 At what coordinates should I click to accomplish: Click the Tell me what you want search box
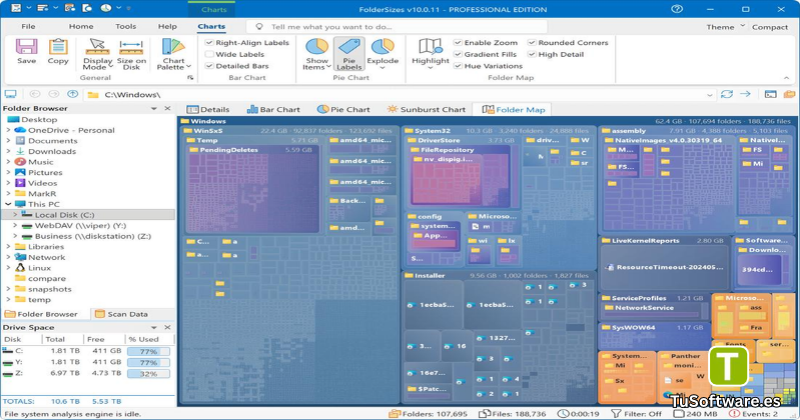(x=397, y=27)
